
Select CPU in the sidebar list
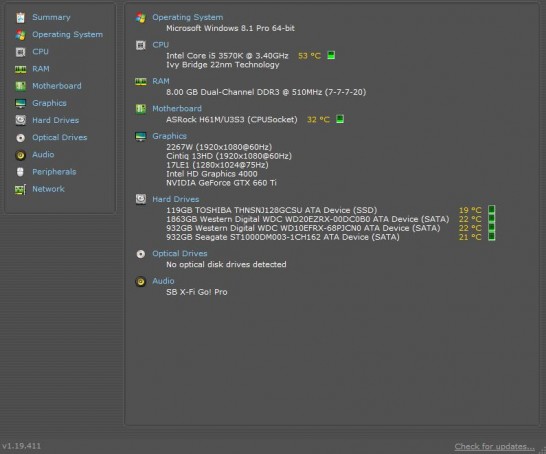coord(40,52)
